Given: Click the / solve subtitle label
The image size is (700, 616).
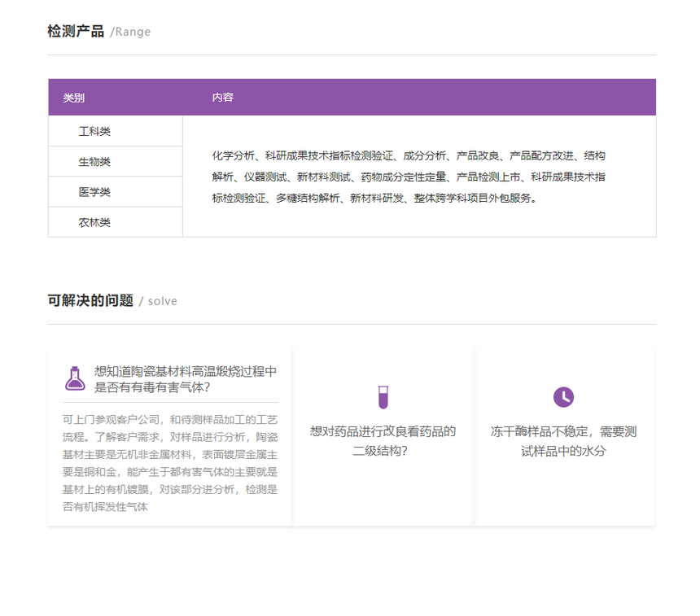Looking at the screenshot, I should [158, 302].
